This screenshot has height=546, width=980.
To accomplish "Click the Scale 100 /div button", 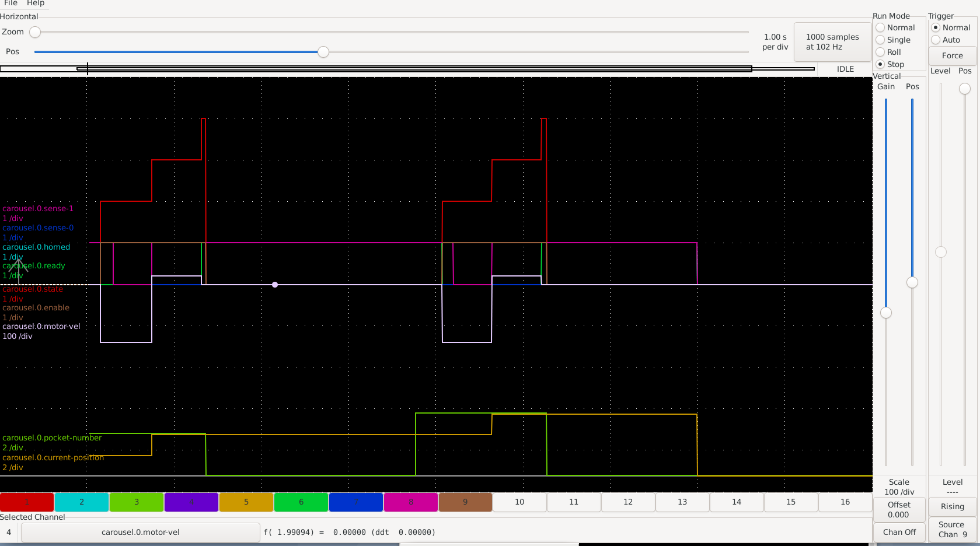I will (x=899, y=487).
